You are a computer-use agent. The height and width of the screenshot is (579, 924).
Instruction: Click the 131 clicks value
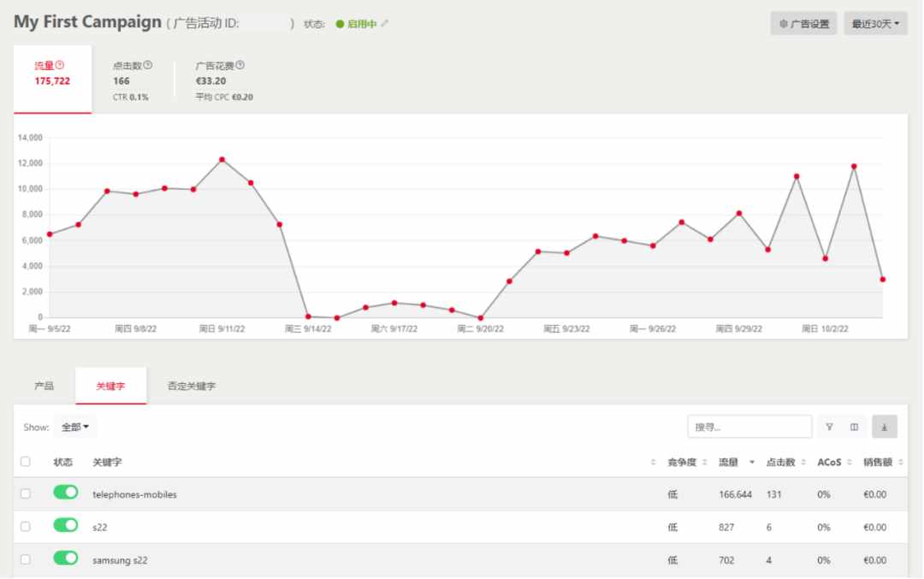773,495
